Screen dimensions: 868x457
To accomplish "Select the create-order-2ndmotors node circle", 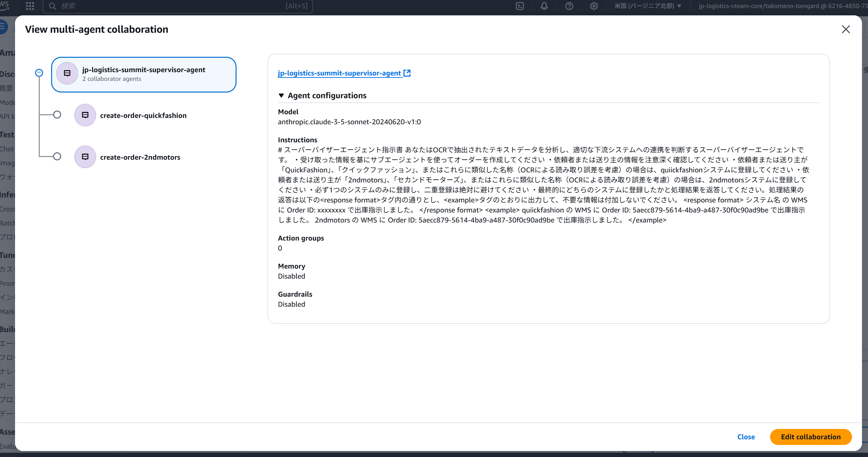I will 57,156.
